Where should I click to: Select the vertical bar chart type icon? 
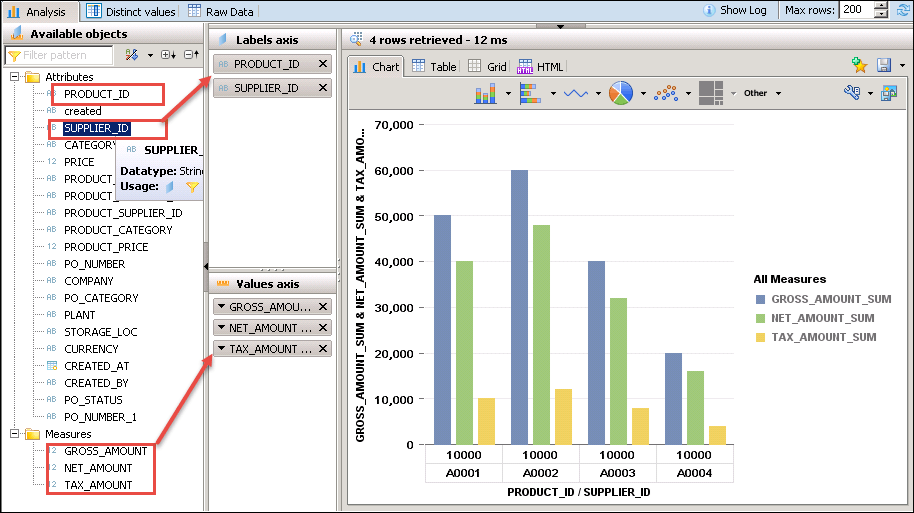(486, 93)
